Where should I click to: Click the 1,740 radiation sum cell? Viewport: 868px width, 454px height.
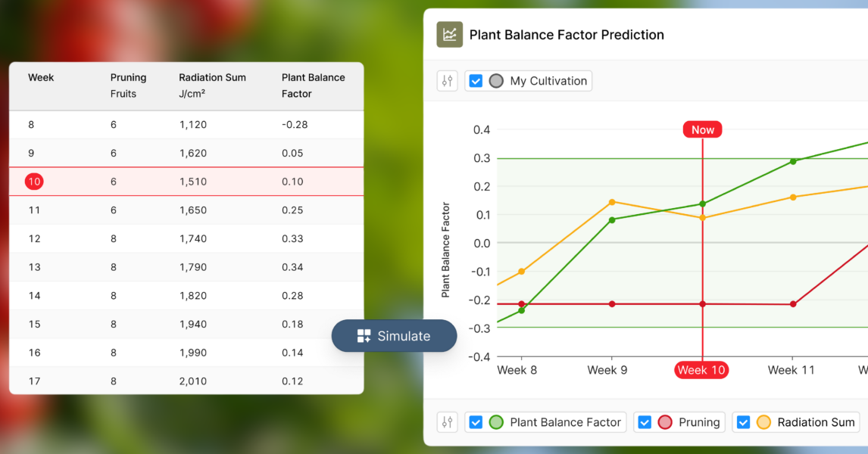(192, 238)
